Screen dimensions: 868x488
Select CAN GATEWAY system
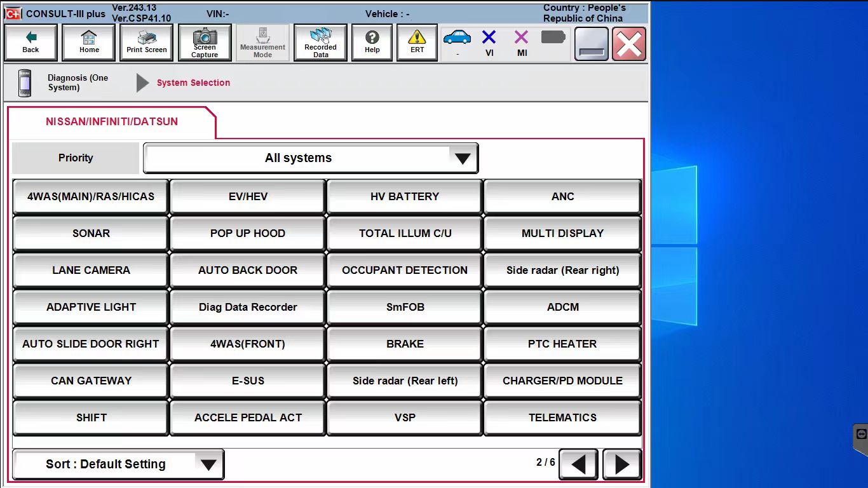[91, 381]
